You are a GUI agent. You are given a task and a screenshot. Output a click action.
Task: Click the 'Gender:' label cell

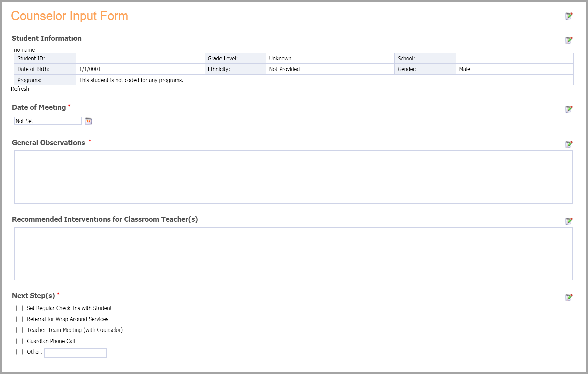point(425,69)
